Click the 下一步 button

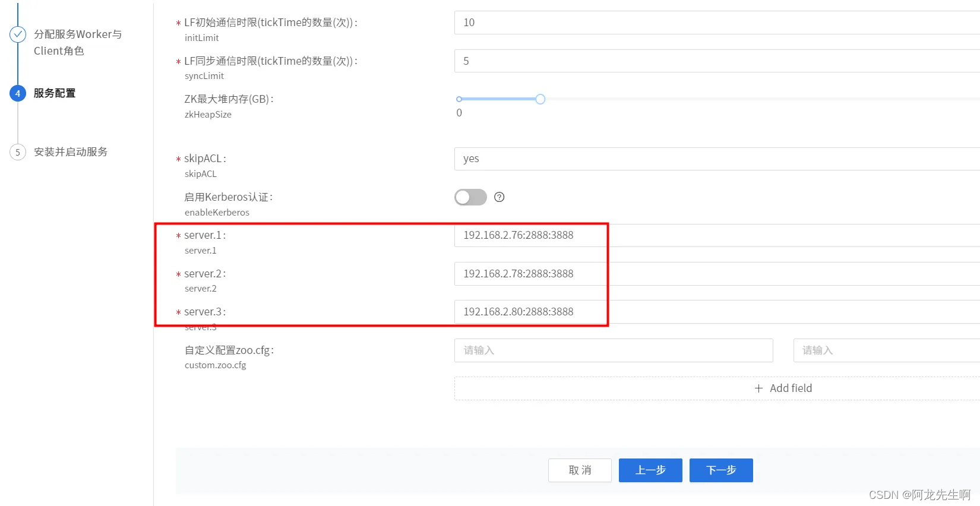pos(721,470)
